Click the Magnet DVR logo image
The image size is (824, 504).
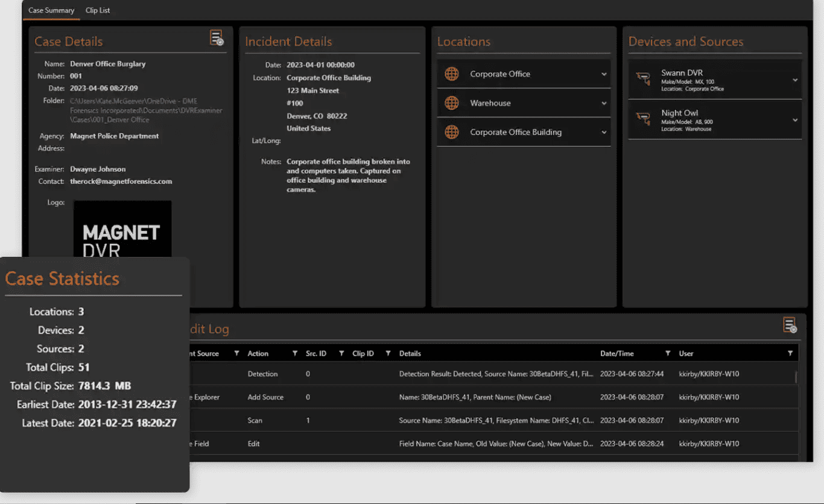click(x=122, y=229)
